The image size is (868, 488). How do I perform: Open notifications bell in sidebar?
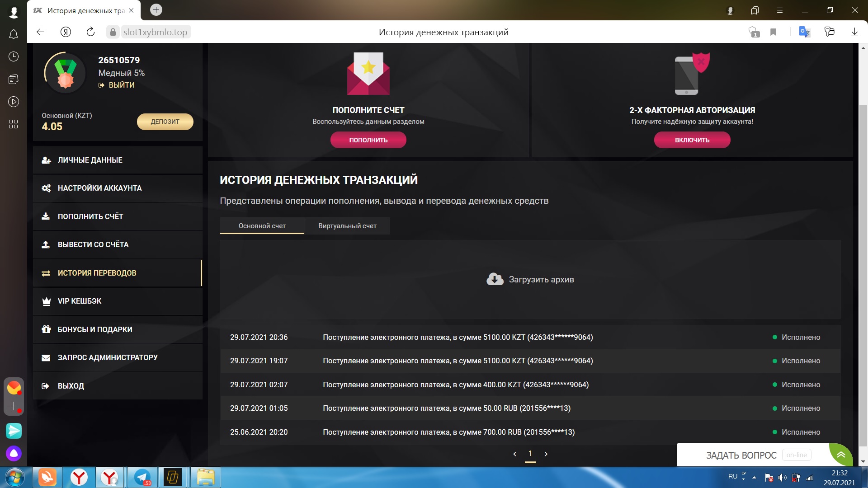click(x=14, y=34)
